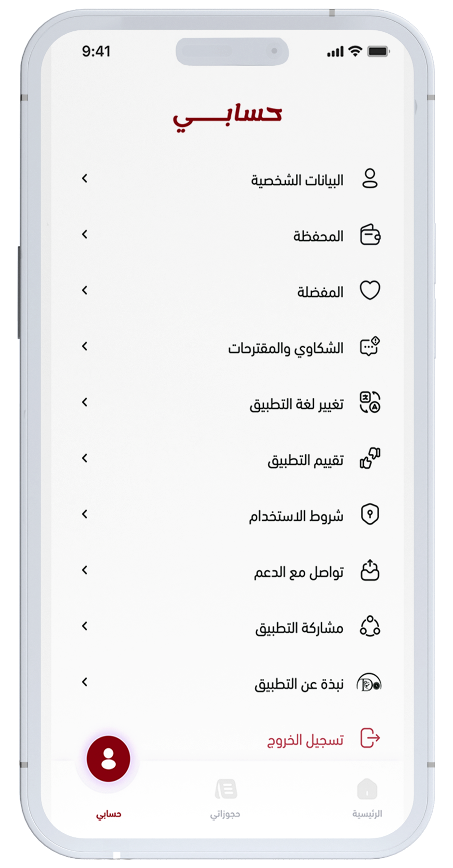Click the rate app thumbs icon
453x868 pixels.
point(370,459)
